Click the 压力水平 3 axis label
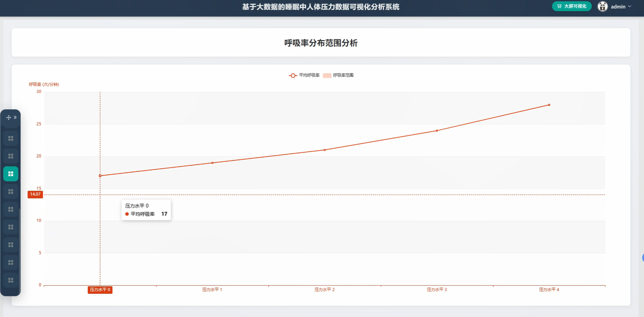 click(437, 290)
